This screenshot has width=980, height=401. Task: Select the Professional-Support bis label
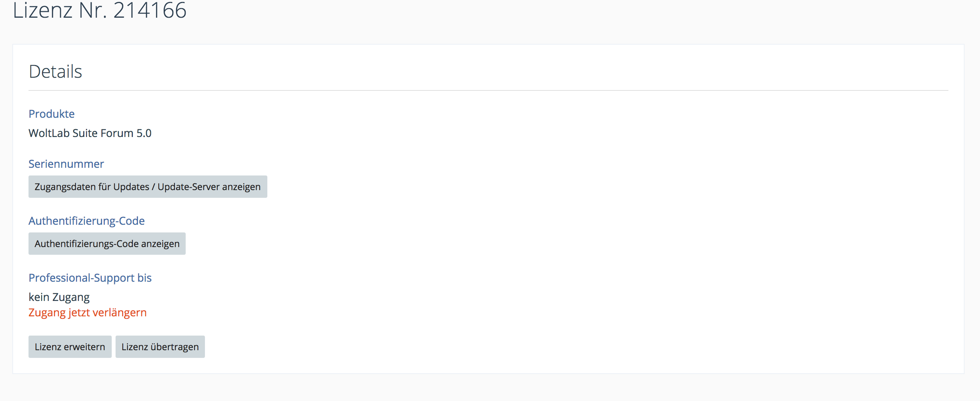coord(90,278)
